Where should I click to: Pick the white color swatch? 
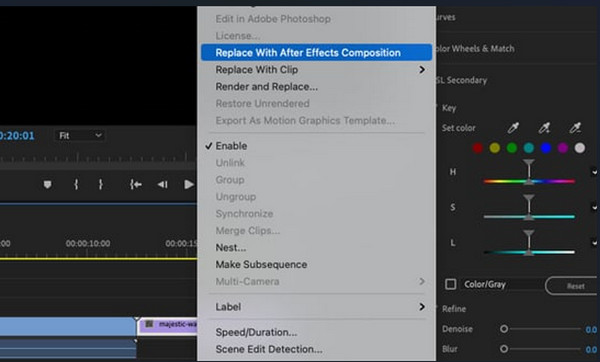click(580, 148)
